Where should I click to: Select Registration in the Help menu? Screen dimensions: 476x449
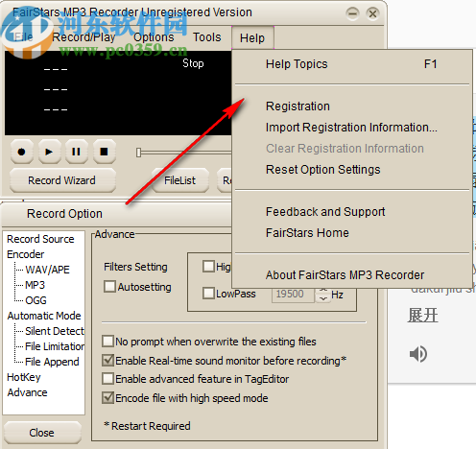(352, 106)
